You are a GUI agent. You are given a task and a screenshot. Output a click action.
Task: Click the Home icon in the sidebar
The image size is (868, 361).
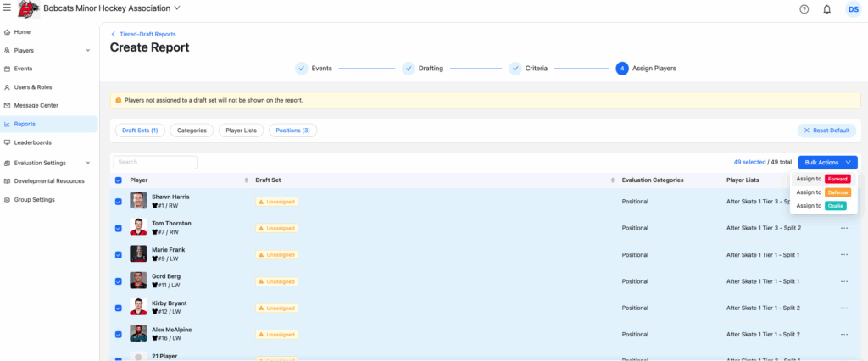[x=8, y=31]
